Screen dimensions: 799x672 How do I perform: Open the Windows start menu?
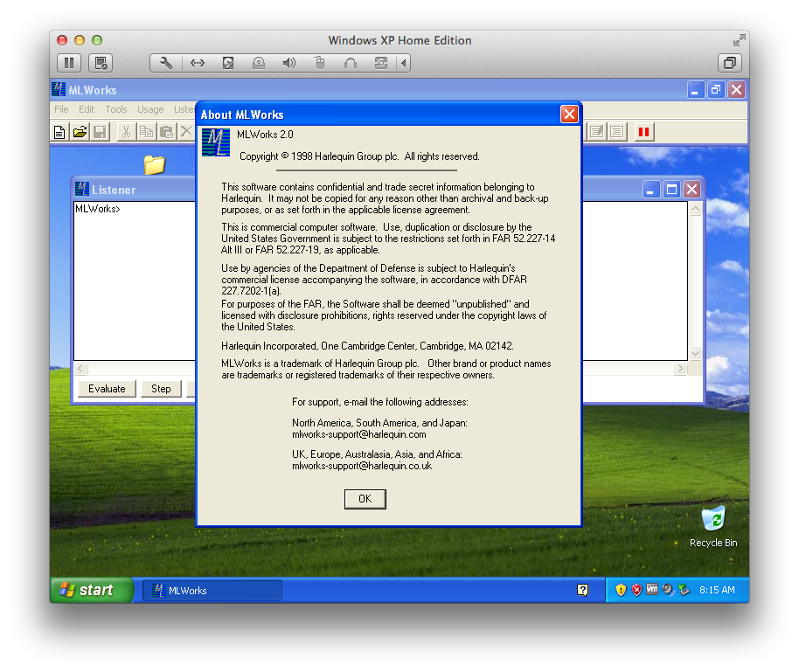pyautogui.click(x=91, y=590)
